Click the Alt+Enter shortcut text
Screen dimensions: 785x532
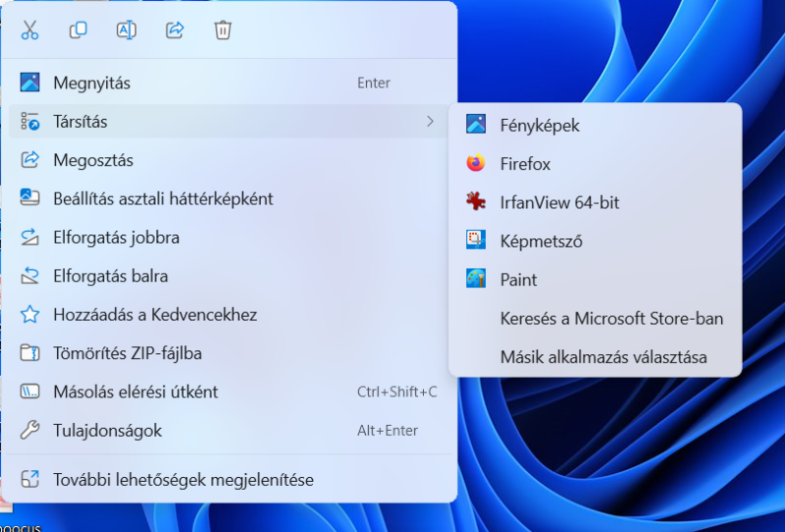[x=388, y=430]
